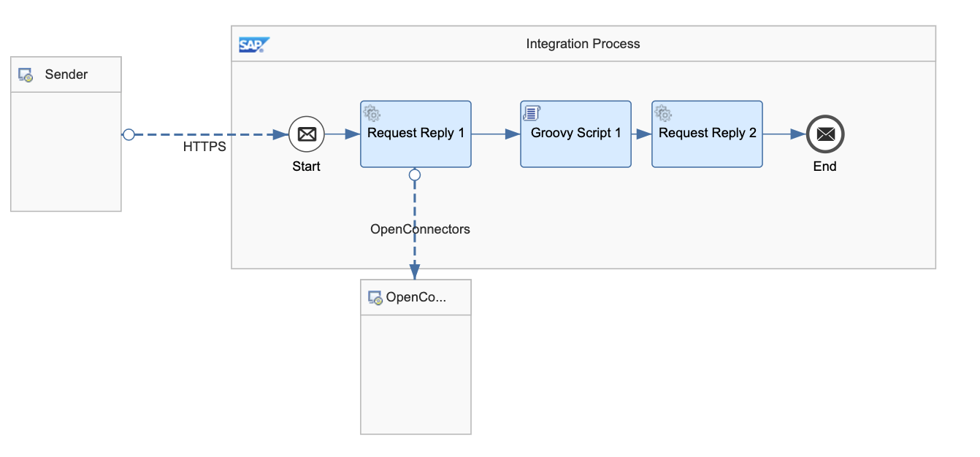Click the OpenConnectors receiver participant icon

(x=375, y=298)
